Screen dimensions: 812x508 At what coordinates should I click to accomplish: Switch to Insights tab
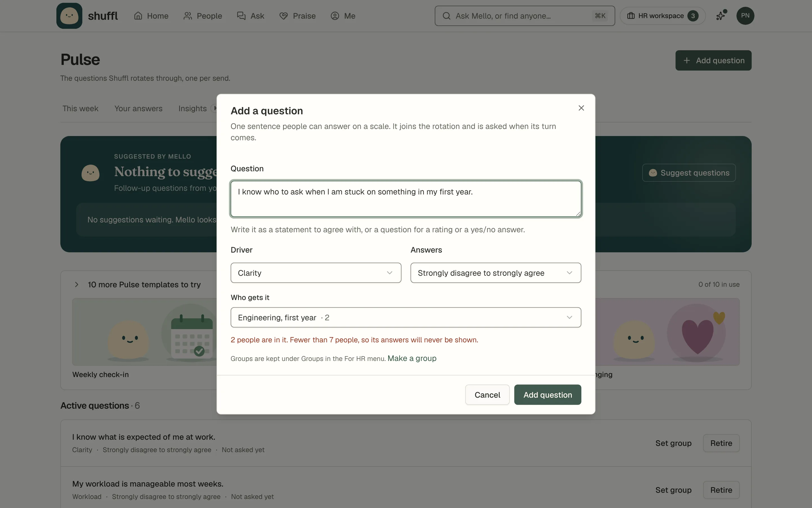pos(192,109)
